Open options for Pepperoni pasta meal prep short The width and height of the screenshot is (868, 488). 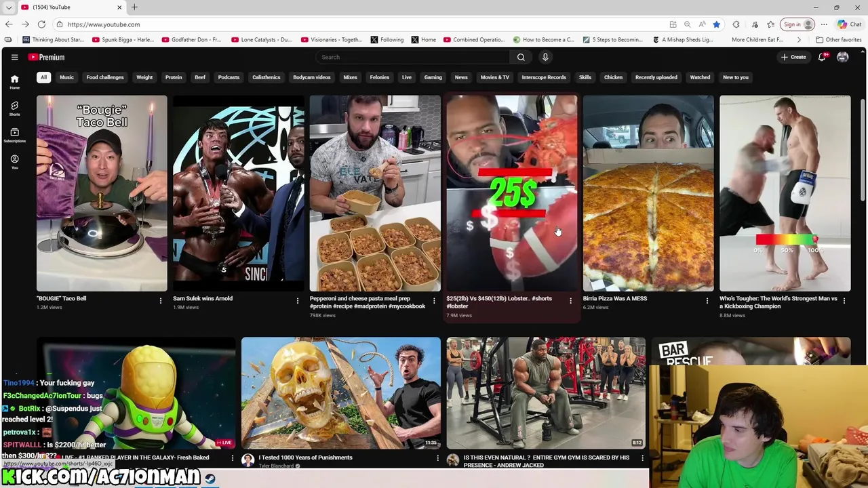[434, 301]
